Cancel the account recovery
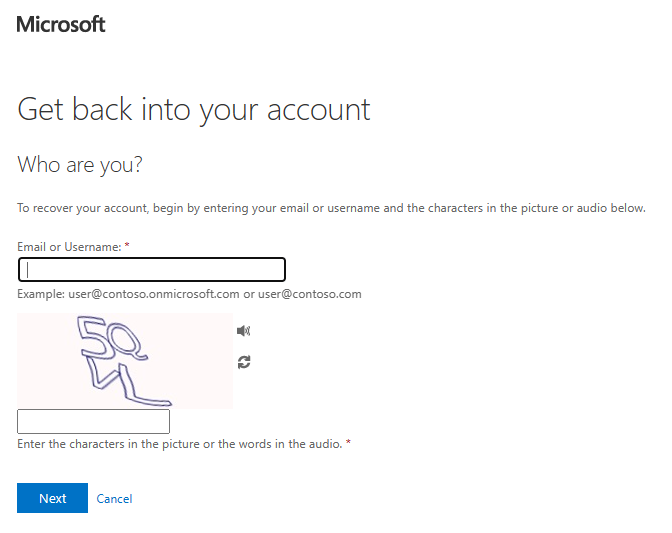The height and width of the screenshot is (533, 672). [x=114, y=499]
